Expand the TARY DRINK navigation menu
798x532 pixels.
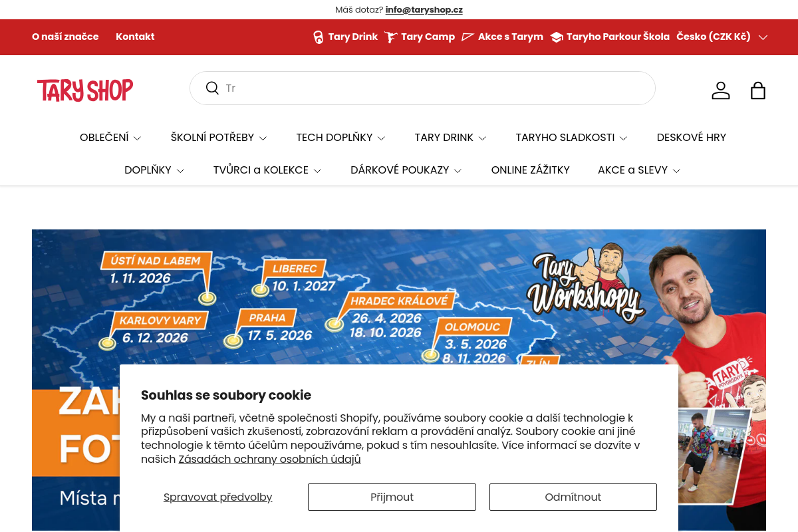tap(450, 138)
